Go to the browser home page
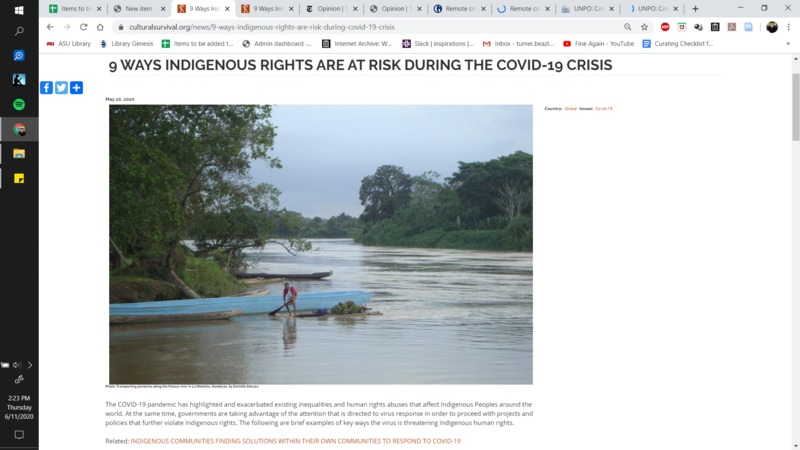800x450 pixels. [100, 27]
